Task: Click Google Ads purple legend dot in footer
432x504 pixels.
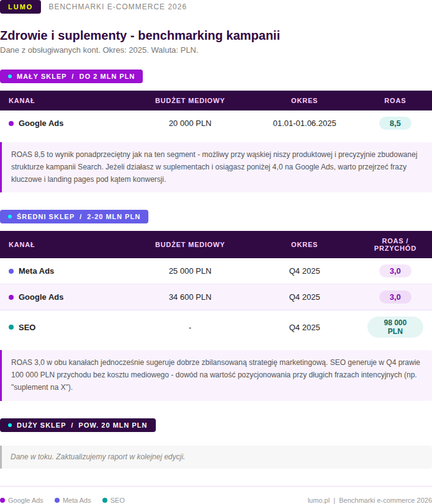Action: pos(3,500)
